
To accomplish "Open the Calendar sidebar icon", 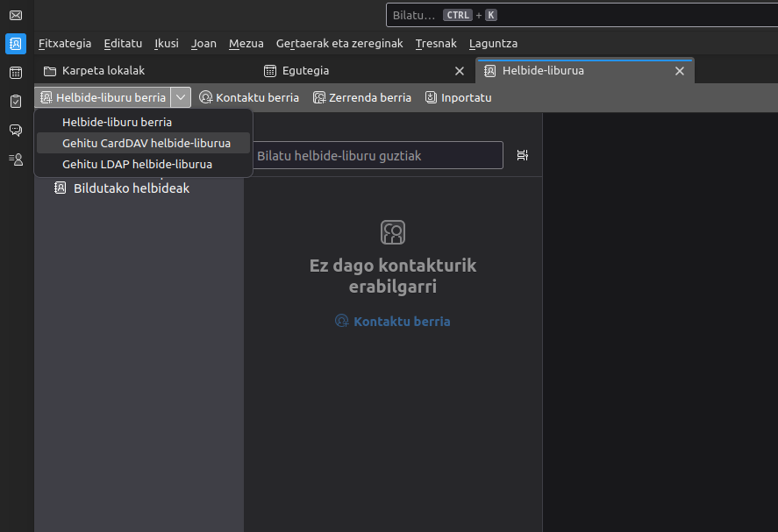I will 16,73.
